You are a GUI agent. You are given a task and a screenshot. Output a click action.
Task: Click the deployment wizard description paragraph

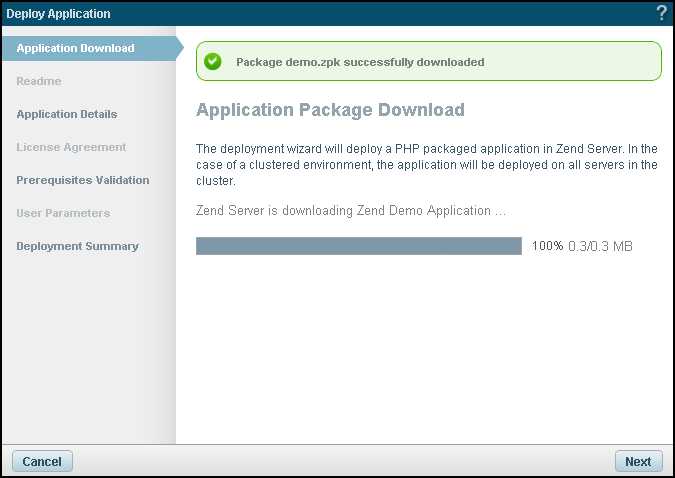[427, 165]
